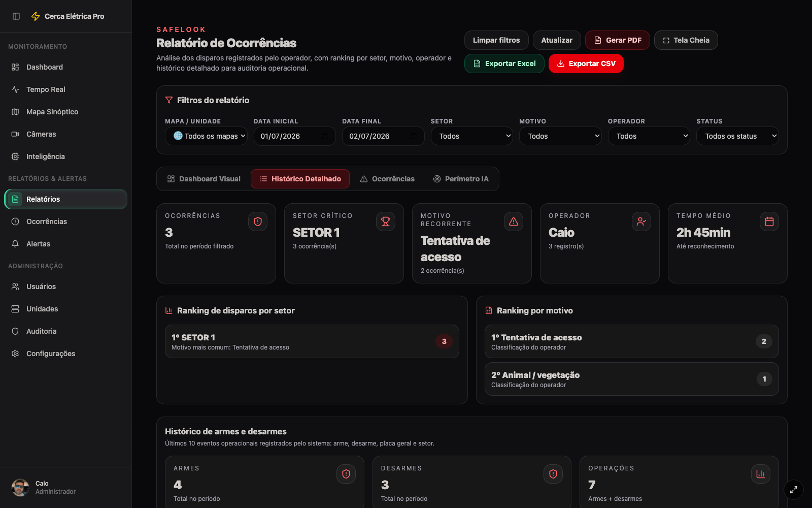
Task: Open Unidades in the sidebar
Action: [x=65, y=309]
